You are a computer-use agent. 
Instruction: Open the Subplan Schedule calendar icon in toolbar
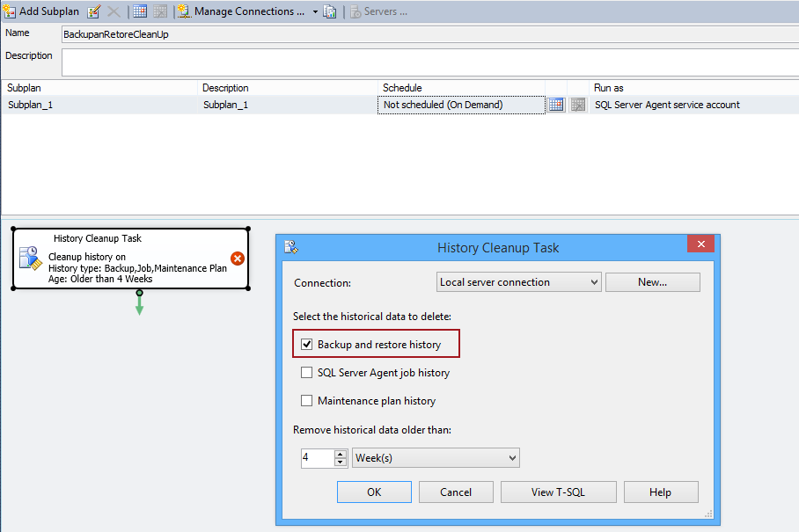[x=140, y=11]
